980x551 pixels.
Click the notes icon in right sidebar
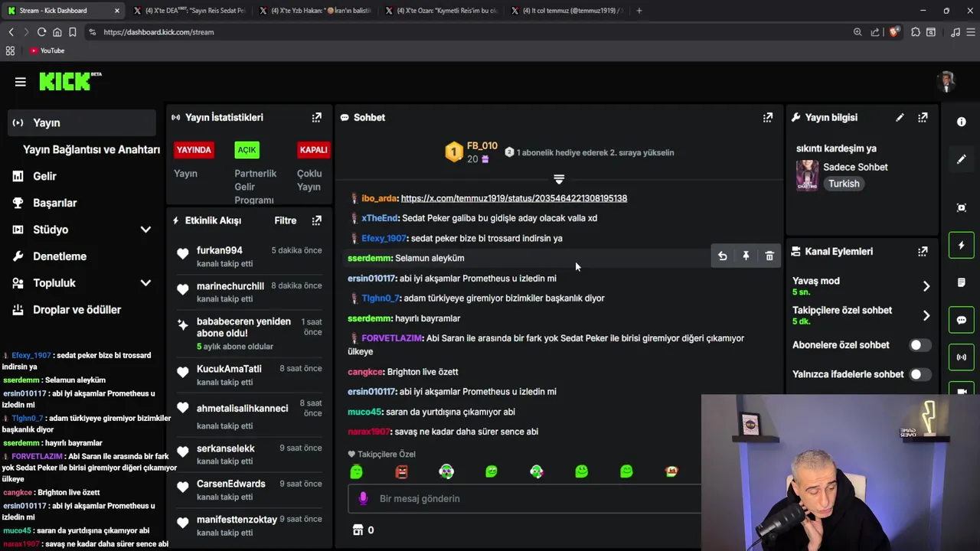point(962,282)
